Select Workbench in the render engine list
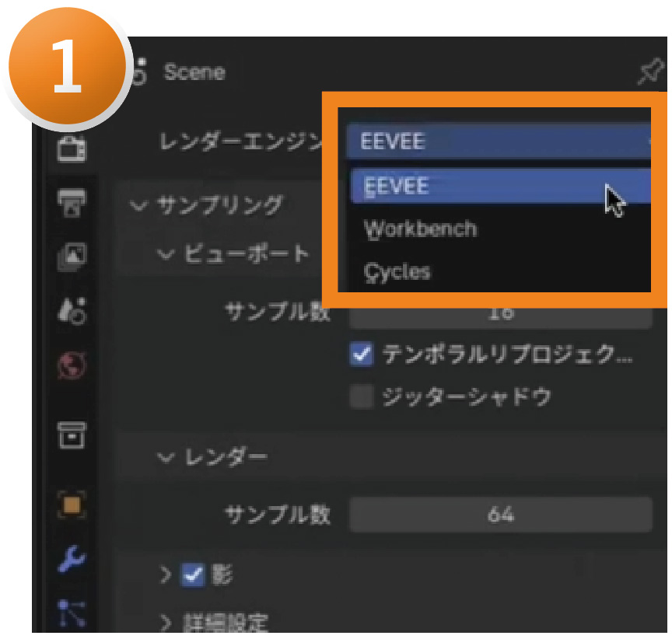 click(501, 229)
